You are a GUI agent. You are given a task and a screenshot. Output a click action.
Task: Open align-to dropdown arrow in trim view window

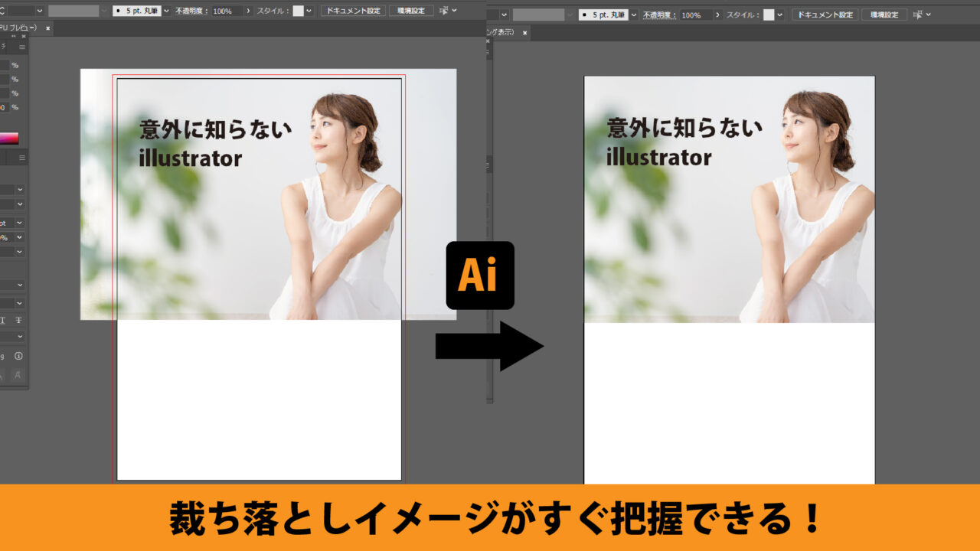pos(929,15)
